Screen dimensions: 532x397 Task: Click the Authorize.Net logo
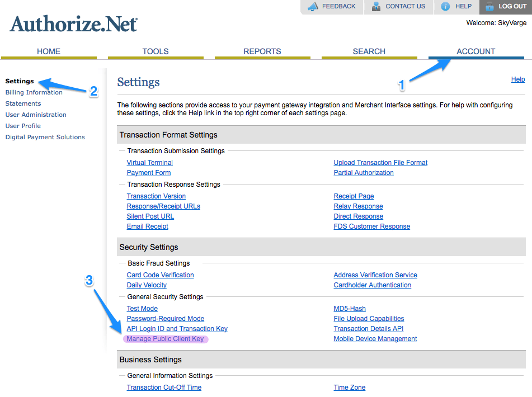74,24
